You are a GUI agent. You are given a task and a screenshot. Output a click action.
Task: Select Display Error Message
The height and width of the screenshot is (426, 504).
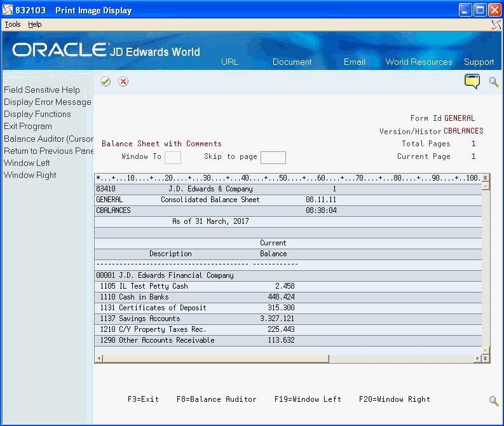point(48,102)
